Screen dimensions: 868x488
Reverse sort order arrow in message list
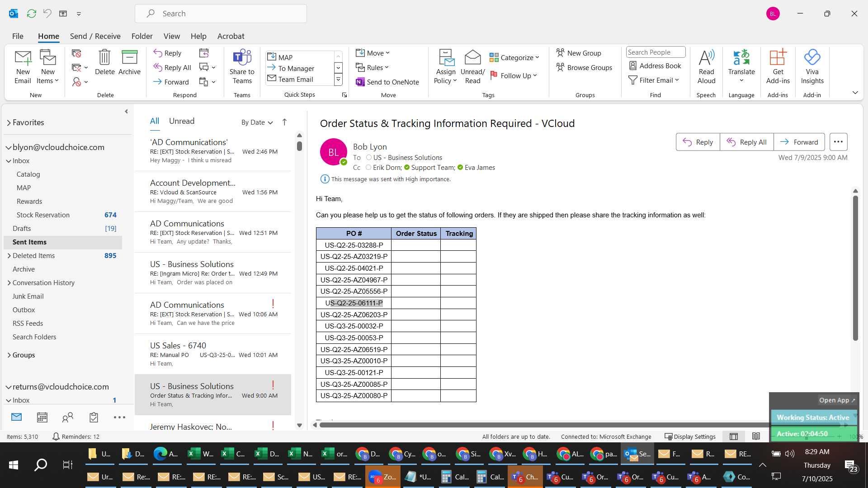[x=284, y=122]
